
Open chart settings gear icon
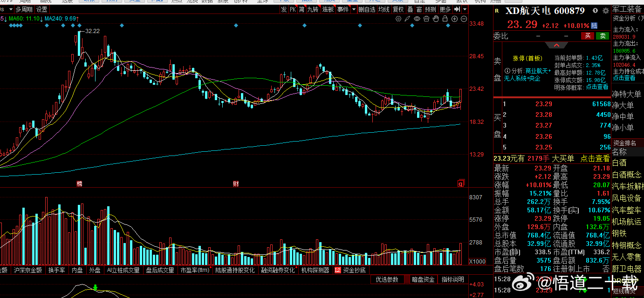click(x=398, y=19)
